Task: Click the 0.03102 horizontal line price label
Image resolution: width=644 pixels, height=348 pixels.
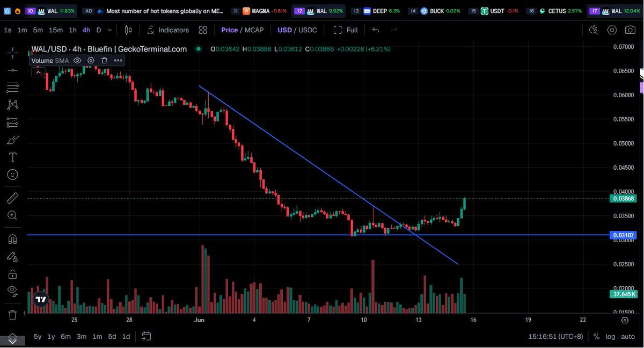Action: [623, 235]
